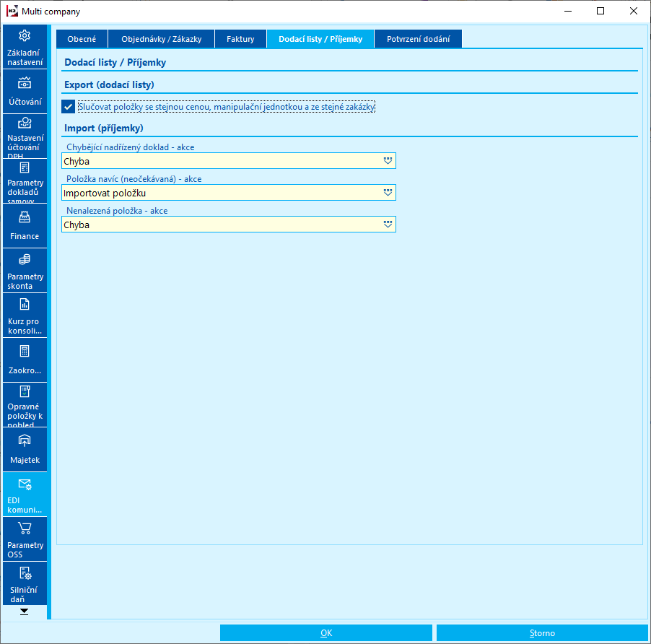Open the Účtování sidebar section

click(25, 92)
